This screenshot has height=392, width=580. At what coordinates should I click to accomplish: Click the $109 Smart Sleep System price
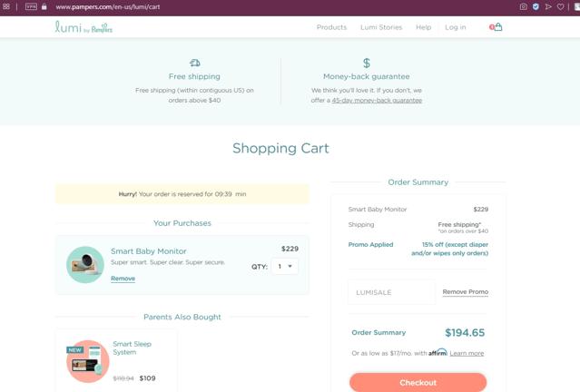[147, 378]
